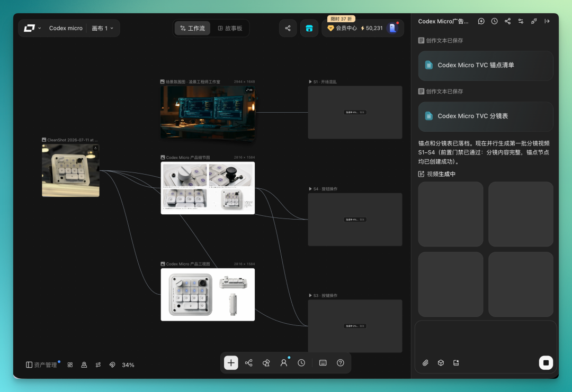Click the S3 node generating progress label
This screenshot has height=392, width=572.
(355, 326)
